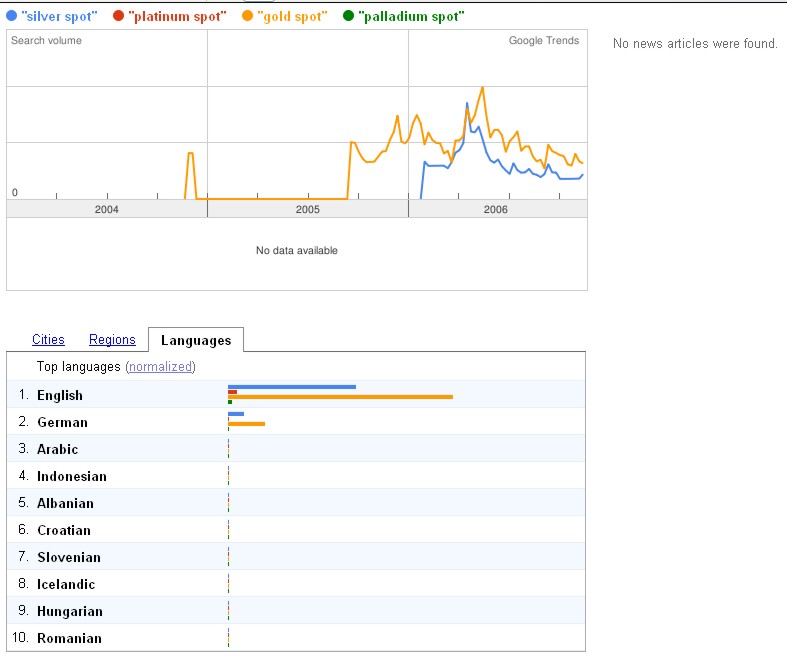
Task: Click the red "platinum spot" legend dot
Action: (119, 16)
